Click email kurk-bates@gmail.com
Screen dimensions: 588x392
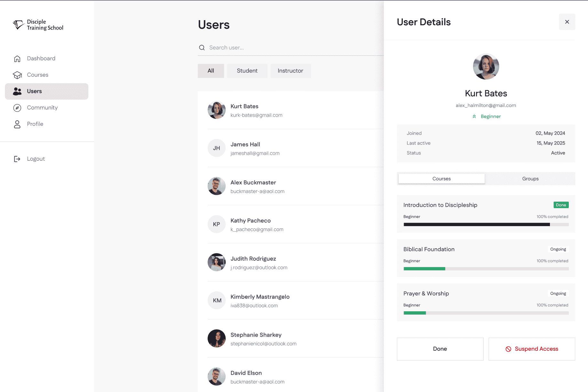click(256, 115)
